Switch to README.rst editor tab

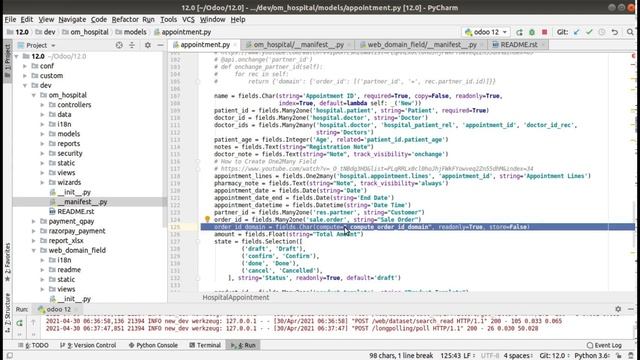tap(519, 45)
